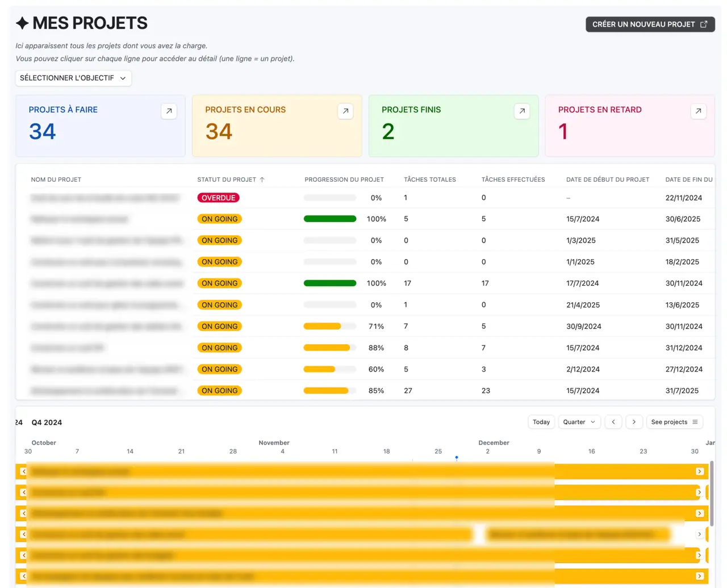Sort by Statut du projet column header
This screenshot has height=588, width=727.
point(227,180)
